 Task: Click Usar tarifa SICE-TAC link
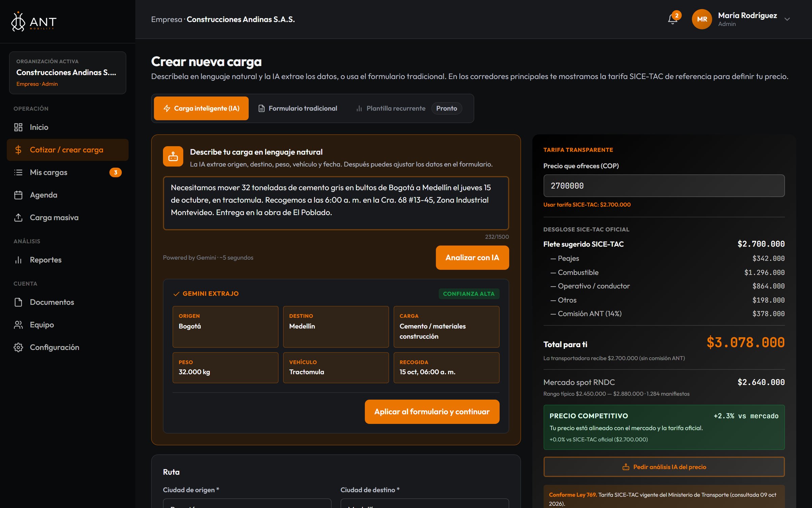pyautogui.click(x=587, y=205)
